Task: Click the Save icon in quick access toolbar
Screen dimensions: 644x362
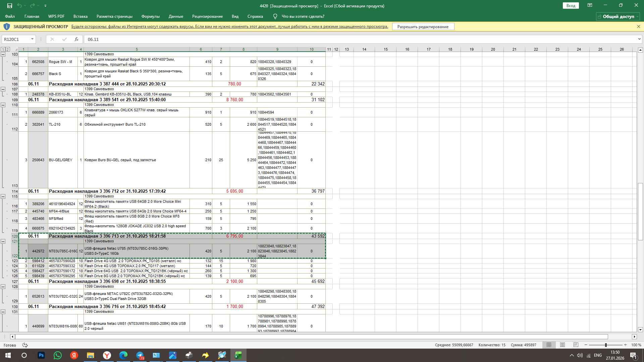Action: pyautogui.click(x=10, y=6)
